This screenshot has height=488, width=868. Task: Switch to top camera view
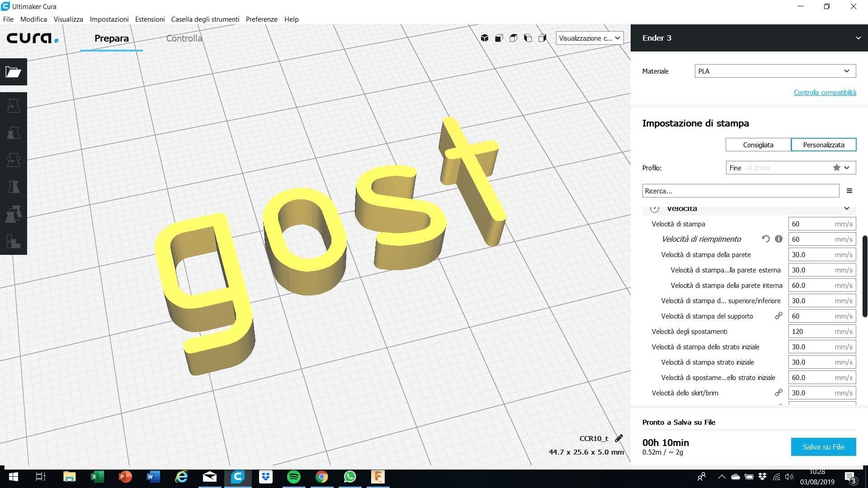click(x=514, y=38)
